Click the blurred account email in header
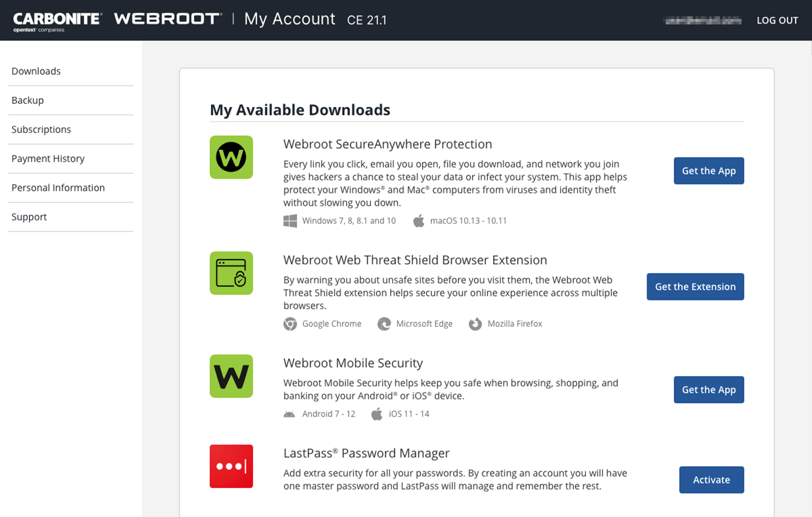The image size is (812, 517). [703, 21]
